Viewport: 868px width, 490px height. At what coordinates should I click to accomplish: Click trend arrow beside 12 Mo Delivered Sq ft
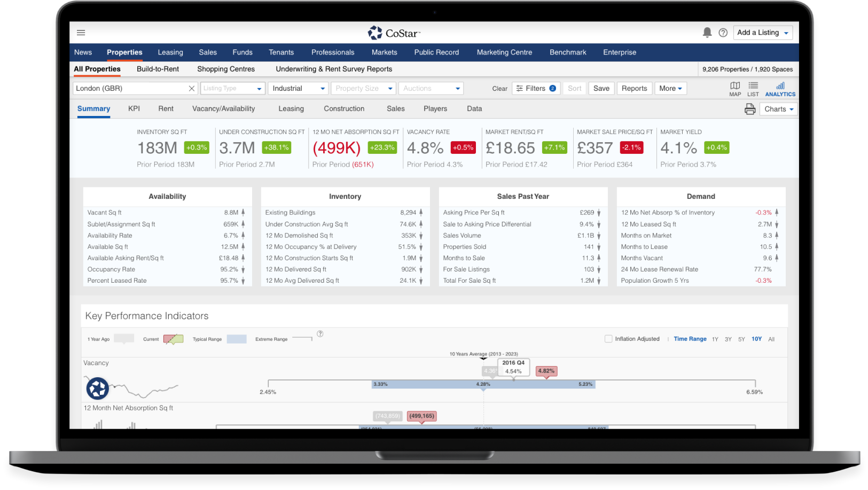(421, 269)
